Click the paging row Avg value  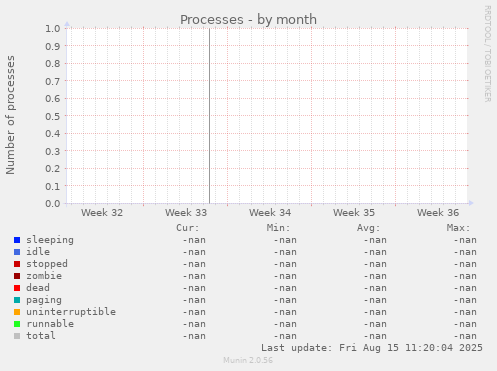(x=375, y=300)
